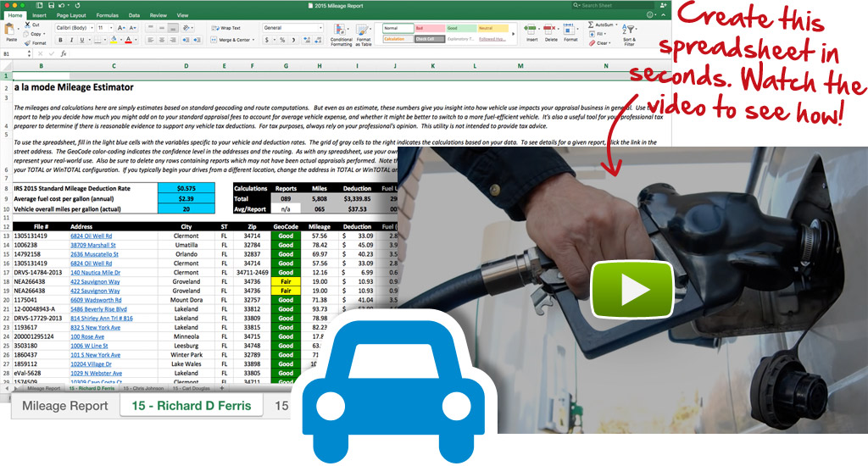Toggle bottom vertical alignment
Image resolution: width=868 pixels, height=466 pixels.
pos(173,28)
